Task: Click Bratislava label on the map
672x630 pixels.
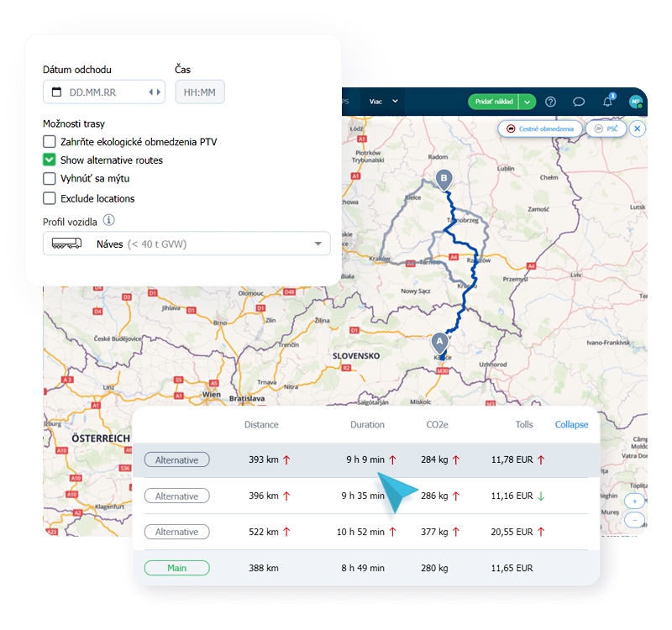Action: point(246,398)
